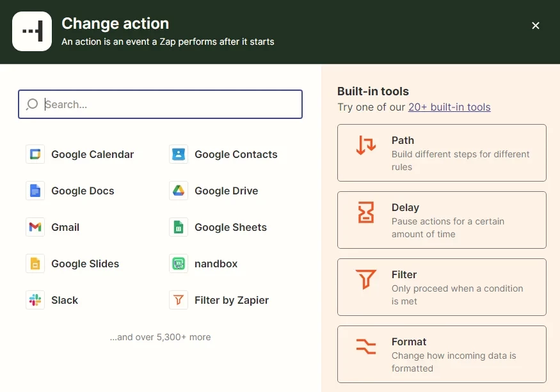Select the Google Contacts icon
Viewport: 560px width, 392px height.
point(179,154)
